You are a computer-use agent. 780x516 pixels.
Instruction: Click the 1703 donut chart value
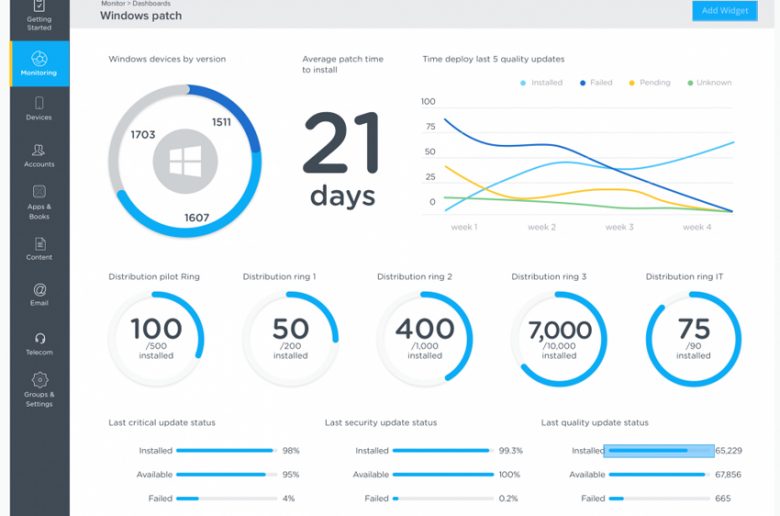[x=143, y=135]
